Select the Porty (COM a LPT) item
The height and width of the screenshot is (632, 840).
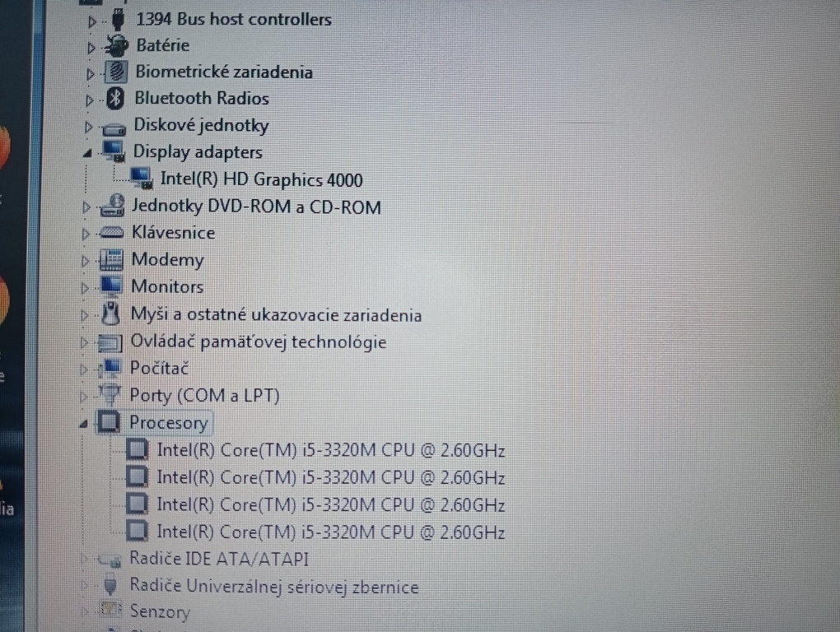click(204, 395)
